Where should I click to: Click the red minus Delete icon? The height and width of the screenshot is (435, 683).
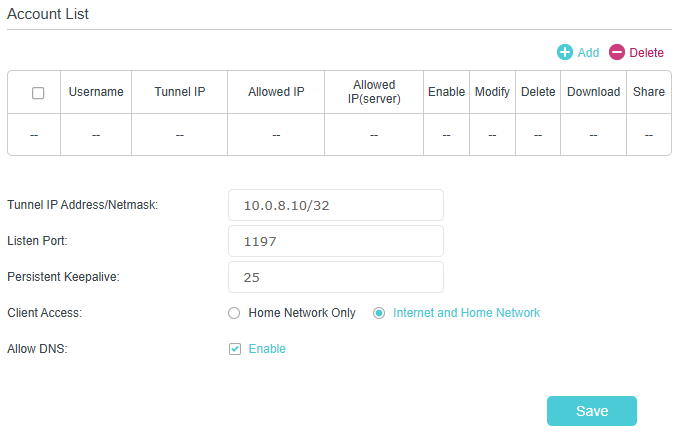[616, 52]
